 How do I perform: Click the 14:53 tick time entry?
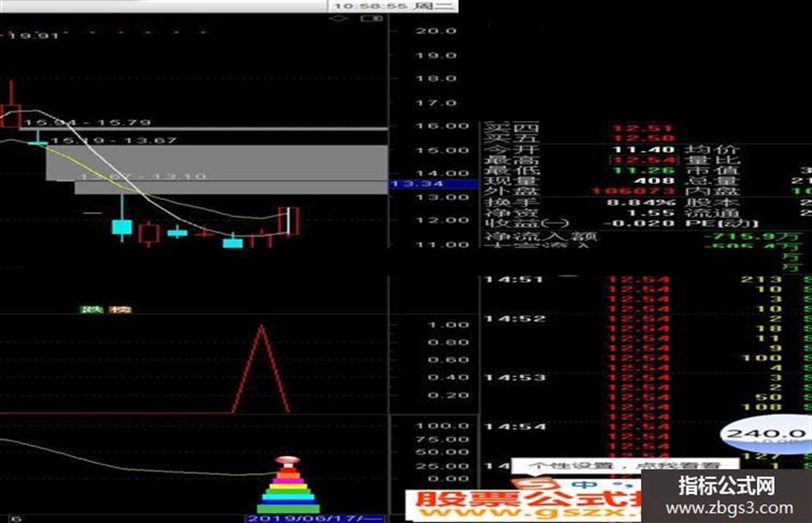pyautogui.click(x=514, y=377)
